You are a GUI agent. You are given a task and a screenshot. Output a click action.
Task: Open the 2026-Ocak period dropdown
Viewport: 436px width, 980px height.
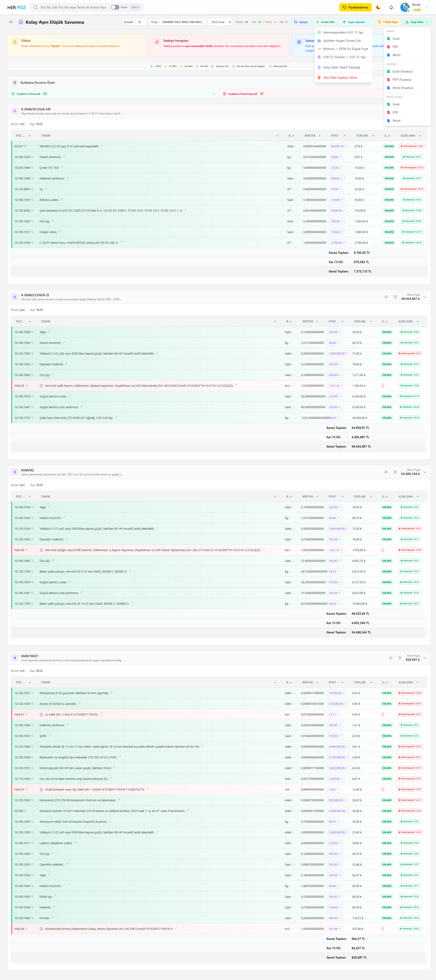click(220, 22)
